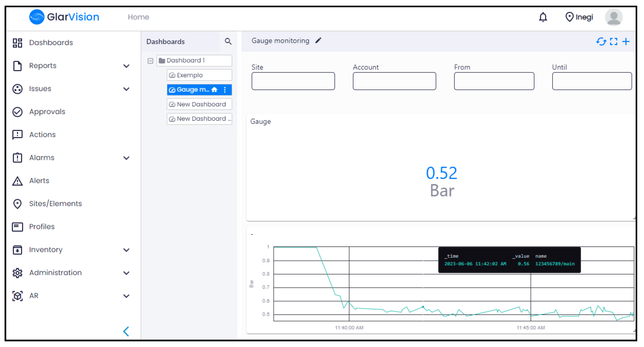The height and width of the screenshot is (347, 644).
Task: Click the notification bell icon
Action: tap(543, 17)
